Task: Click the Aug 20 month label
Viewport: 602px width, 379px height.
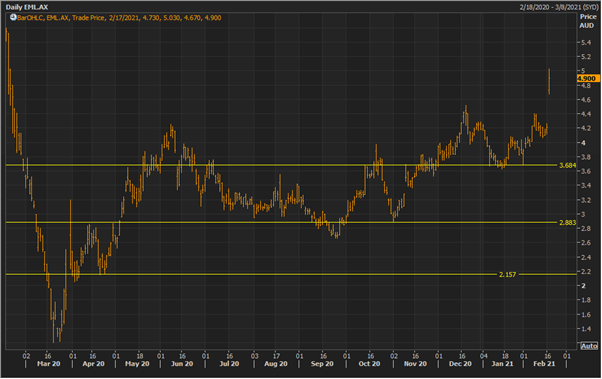Action: coord(276,364)
